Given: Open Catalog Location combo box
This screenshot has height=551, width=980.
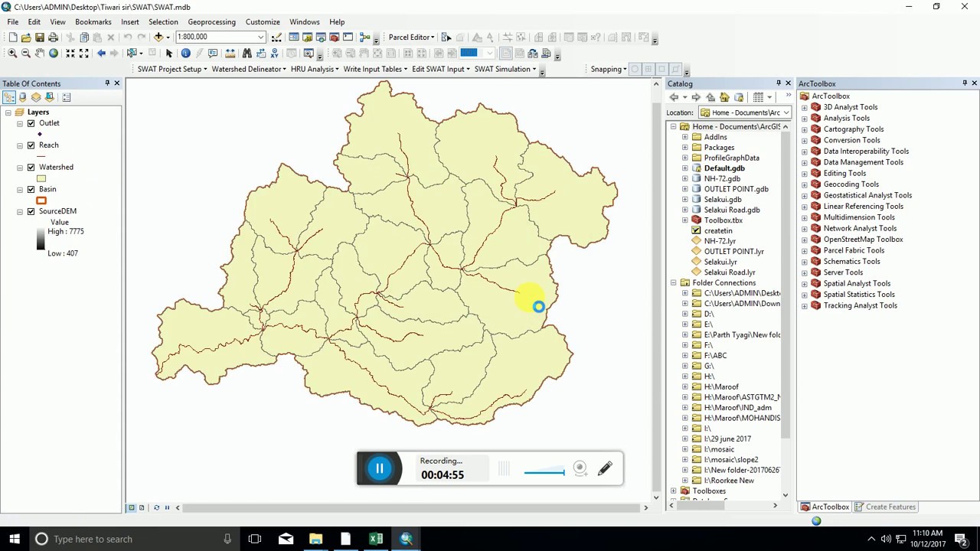Looking at the screenshot, I should click(x=745, y=112).
